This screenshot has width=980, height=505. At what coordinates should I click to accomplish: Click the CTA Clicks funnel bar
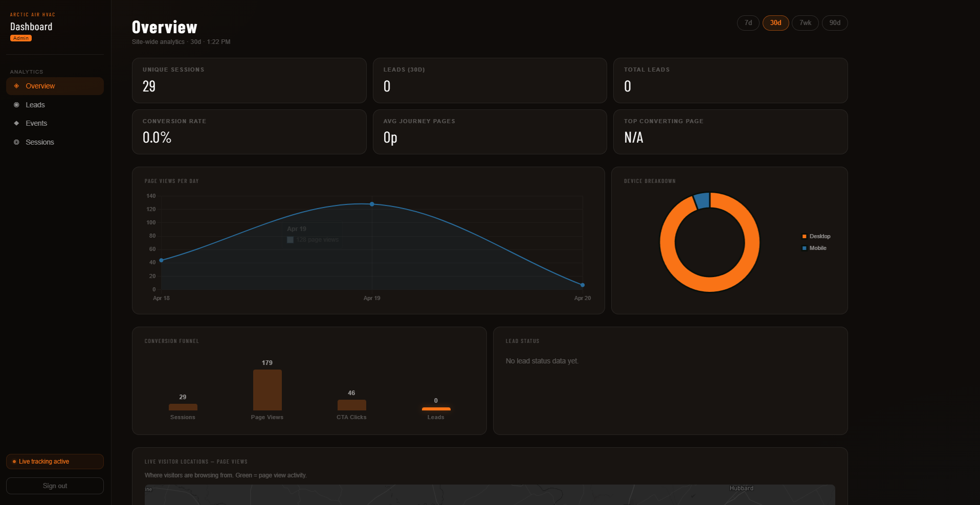point(351,405)
